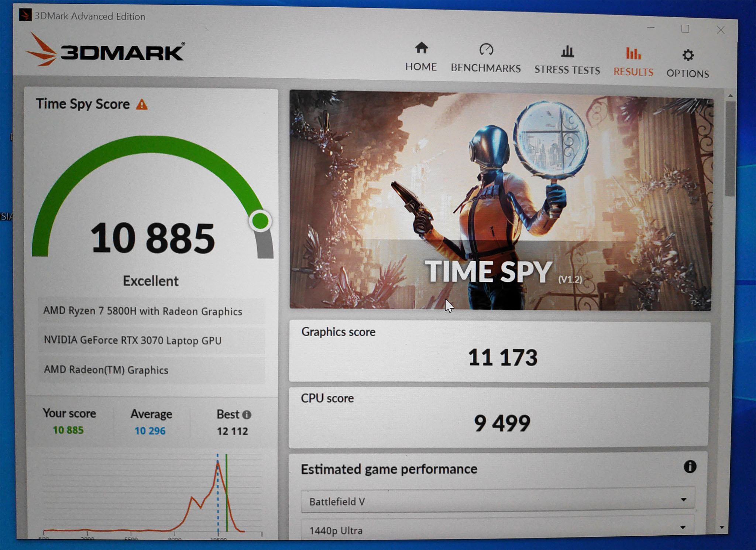Click the CPU score value 9 499

tap(502, 423)
